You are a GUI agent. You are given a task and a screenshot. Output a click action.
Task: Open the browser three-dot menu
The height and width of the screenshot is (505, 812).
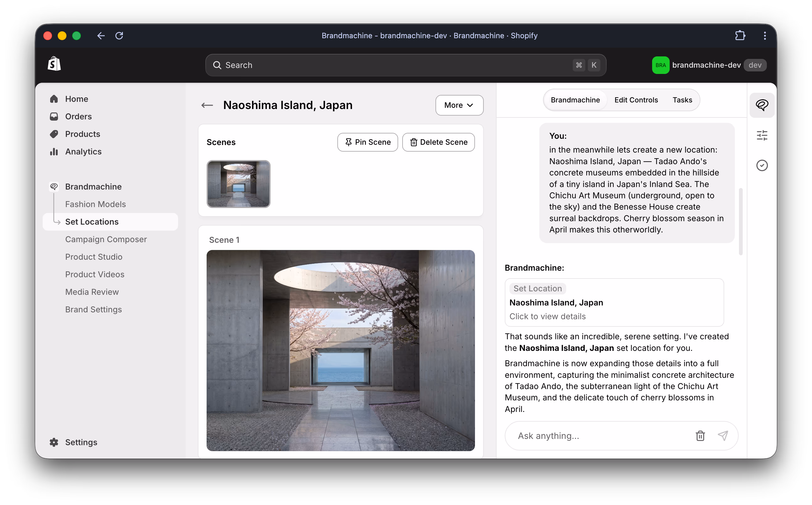pos(765,35)
